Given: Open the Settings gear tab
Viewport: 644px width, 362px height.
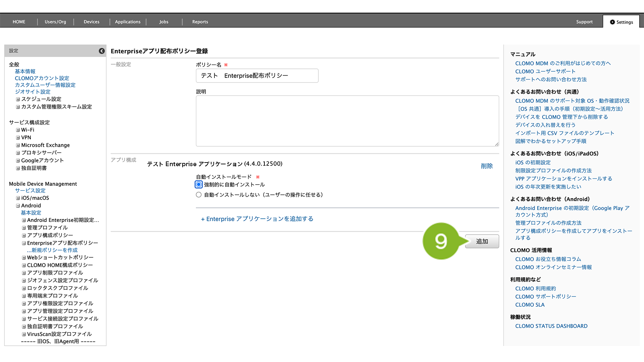Looking at the screenshot, I should tap(621, 22).
